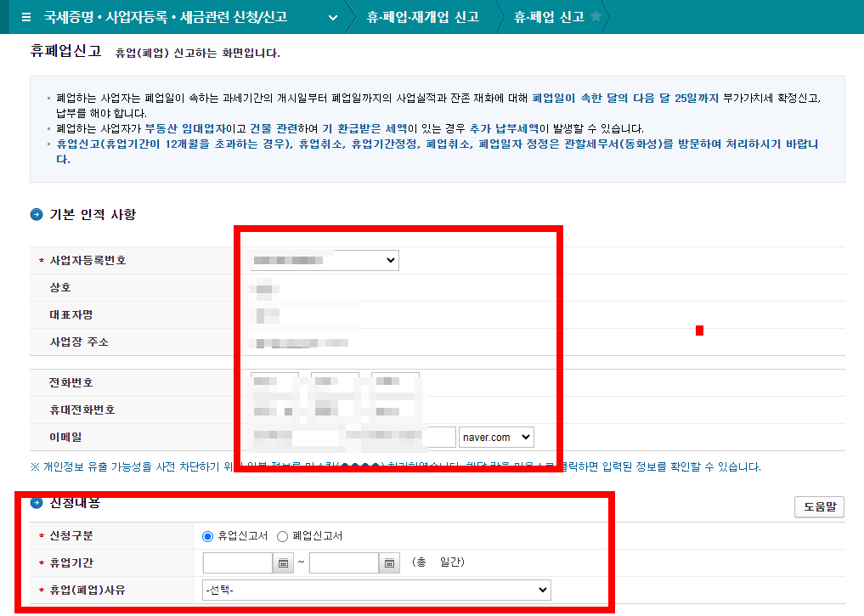
Task: Open the calendar picker for 휴업기간 end date
Action: (x=388, y=562)
